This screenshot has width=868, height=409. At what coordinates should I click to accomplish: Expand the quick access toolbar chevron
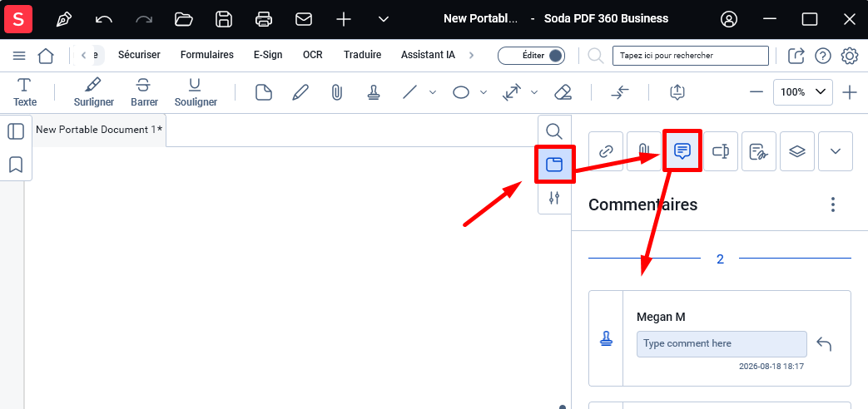(x=384, y=19)
